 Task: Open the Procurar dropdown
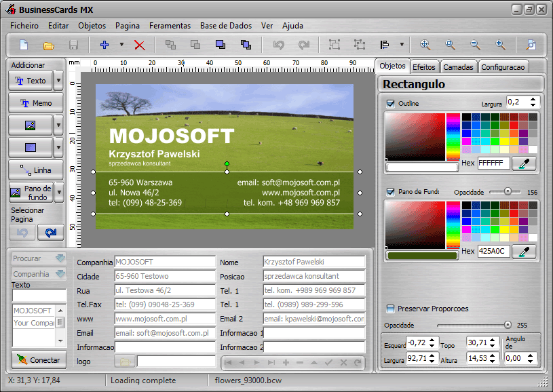click(x=39, y=258)
